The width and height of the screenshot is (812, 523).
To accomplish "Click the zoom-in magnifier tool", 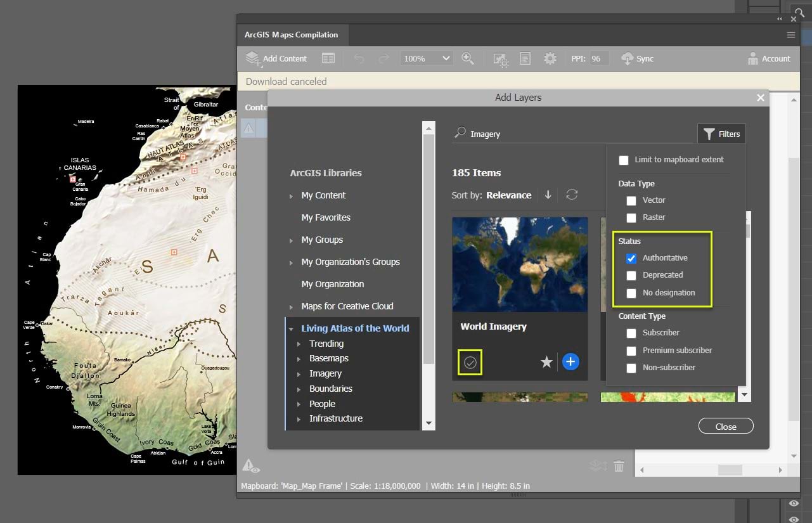I will 468,58.
